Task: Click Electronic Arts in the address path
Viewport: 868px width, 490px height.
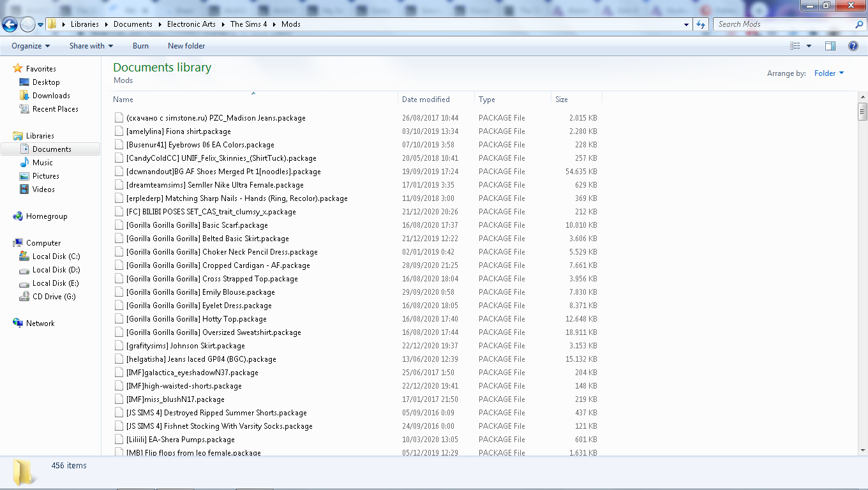Action: (x=191, y=24)
